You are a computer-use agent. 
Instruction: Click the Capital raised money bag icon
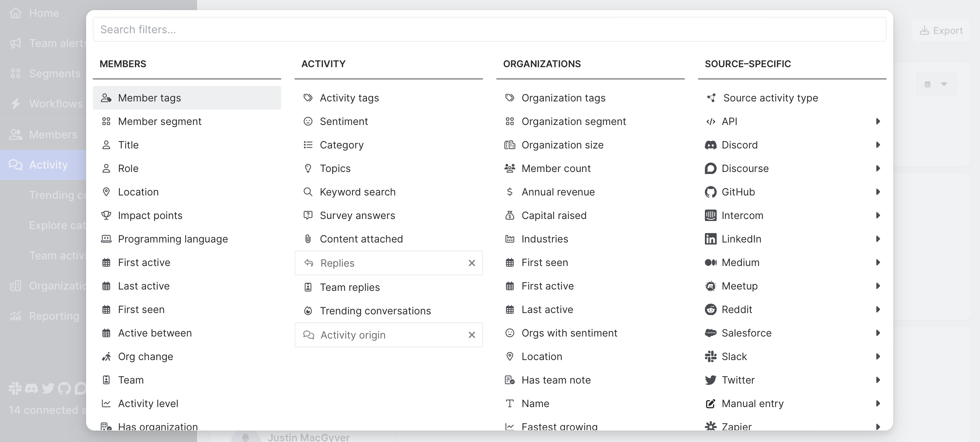click(510, 216)
